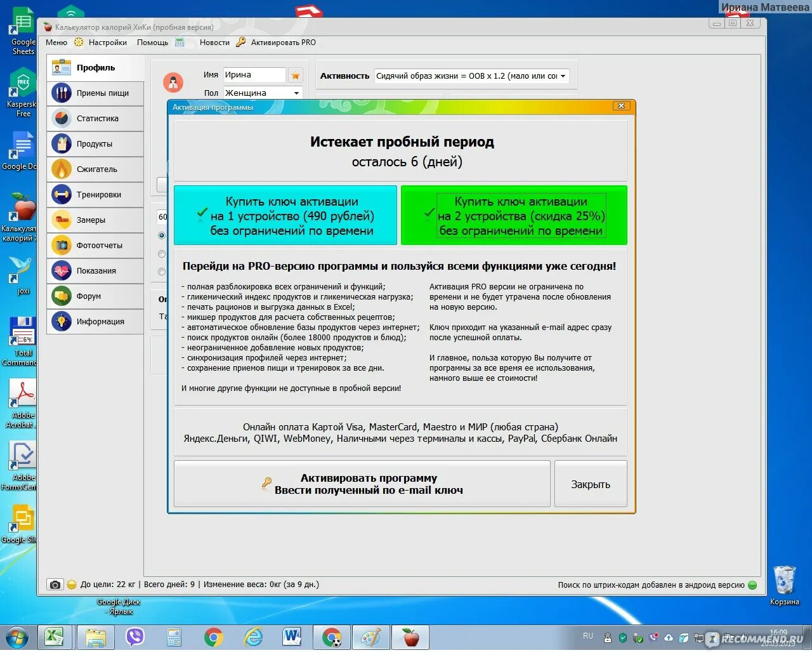Open the Замеры measuring tape icon
Viewport: 812px width, 655px height.
click(x=62, y=220)
